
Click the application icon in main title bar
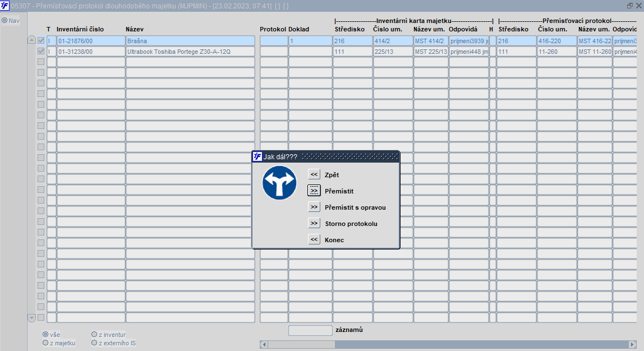click(x=4, y=6)
